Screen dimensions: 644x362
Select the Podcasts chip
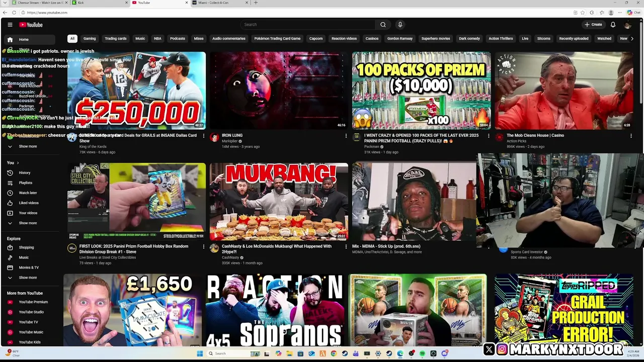coord(178,39)
